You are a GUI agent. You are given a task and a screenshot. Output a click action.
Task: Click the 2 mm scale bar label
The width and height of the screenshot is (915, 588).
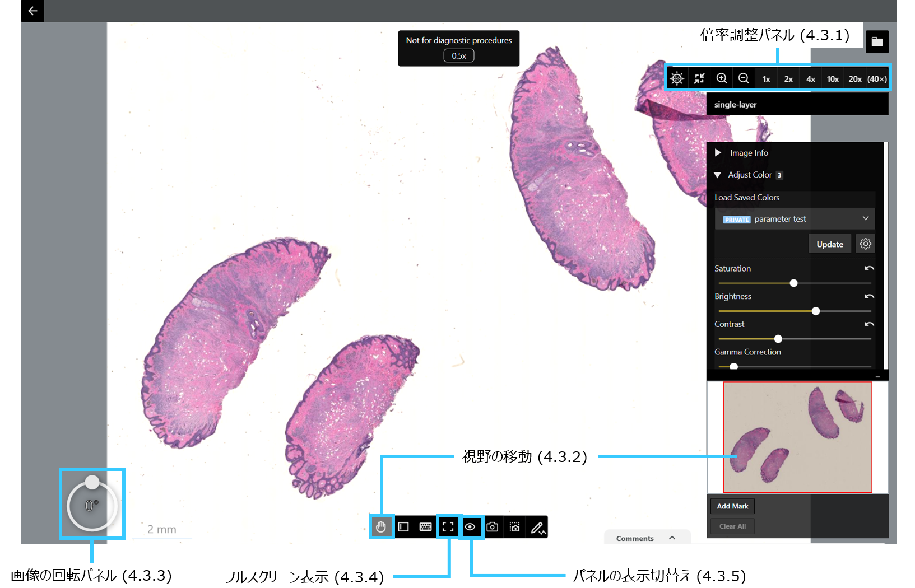click(162, 529)
